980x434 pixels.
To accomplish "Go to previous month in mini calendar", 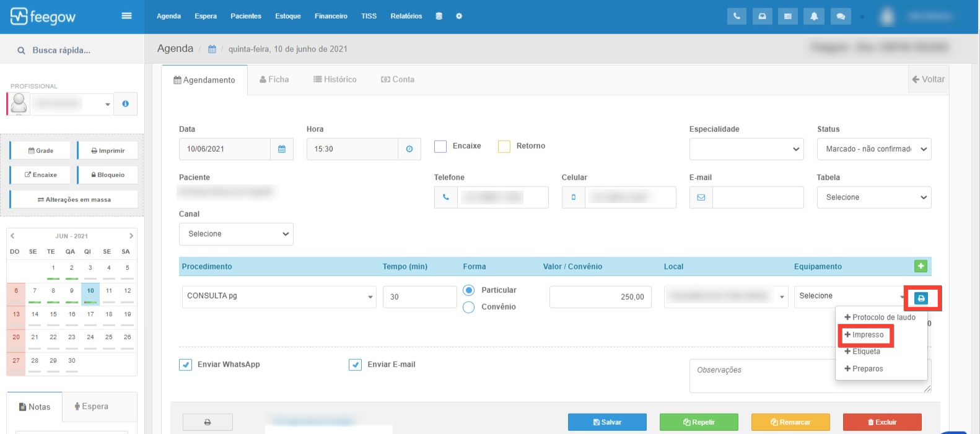I will (12, 236).
